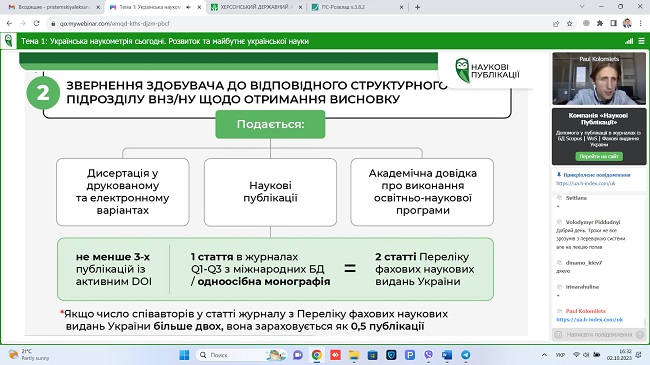Image resolution: width=650 pixels, height=365 pixels.
Task: Click the chat panel scrollbar
Action: point(645,322)
